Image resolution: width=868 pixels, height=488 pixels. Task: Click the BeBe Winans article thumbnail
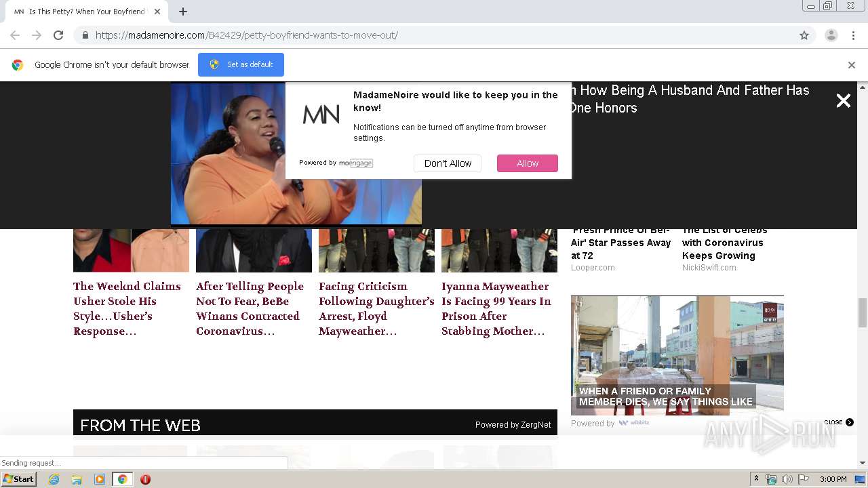pos(254,250)
